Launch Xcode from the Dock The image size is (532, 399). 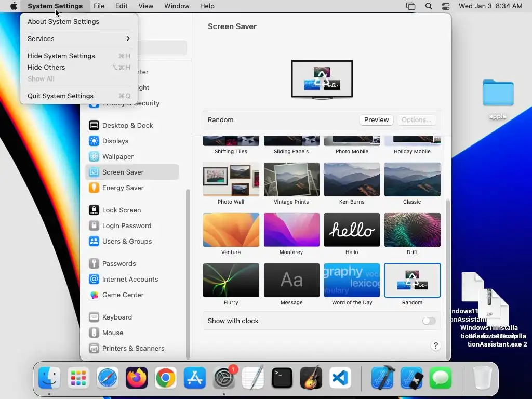pos(382,378)
